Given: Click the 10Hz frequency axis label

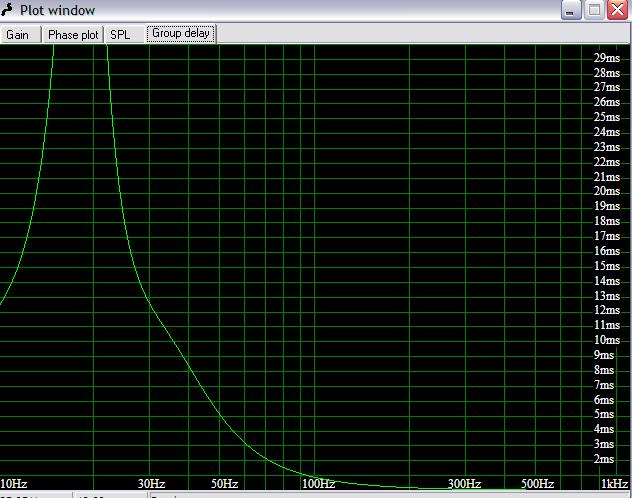Looking at the screenshot, I should click(14, 483).
